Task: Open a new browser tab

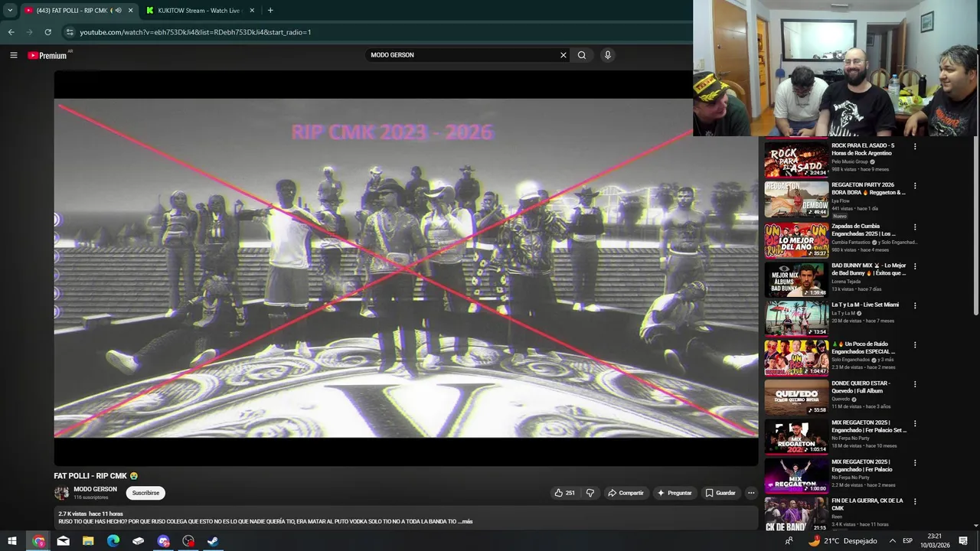Action: click(x=270, y=10)
